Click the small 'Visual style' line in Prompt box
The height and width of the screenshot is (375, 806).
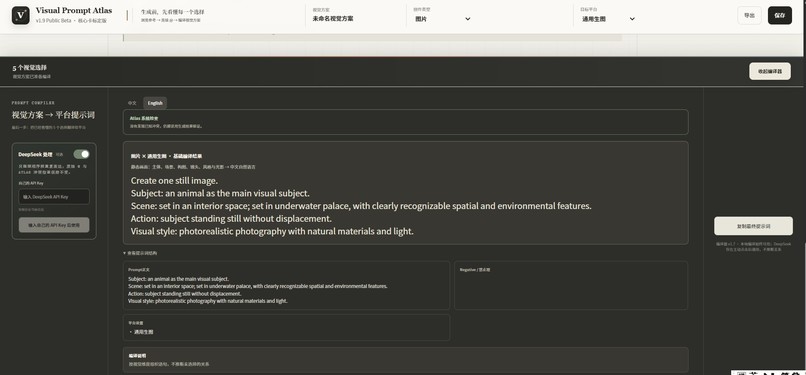click(x=208, y=301)
